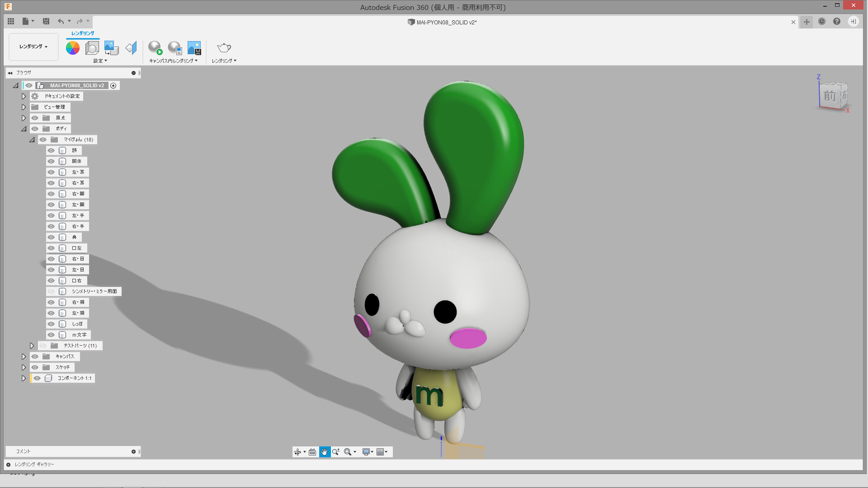Image resolution: width=868 pixels, height=488 pixels.
Task: Open the Appearance color wheel tool
Action: pyautogui.click(x=72, y=47)
